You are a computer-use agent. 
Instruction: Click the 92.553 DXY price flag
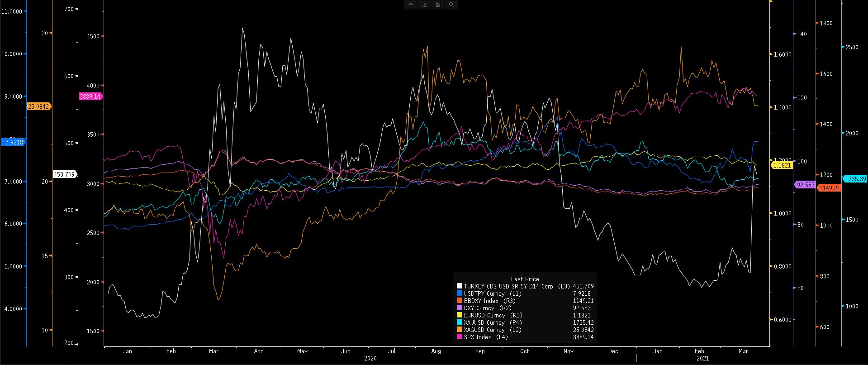805,185
